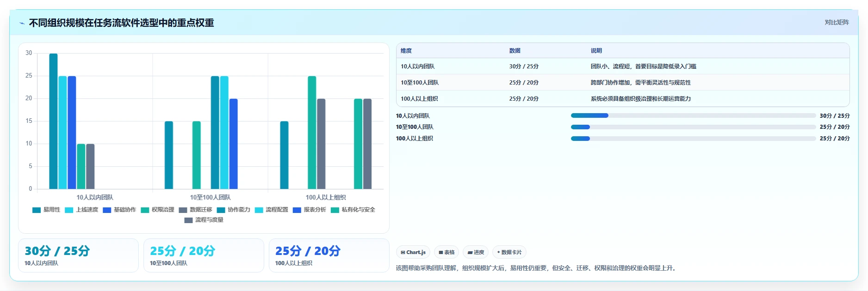868x291 pixels.
Task: Toggle the 权限治理 legend item
Action: (x=157, y=210)
